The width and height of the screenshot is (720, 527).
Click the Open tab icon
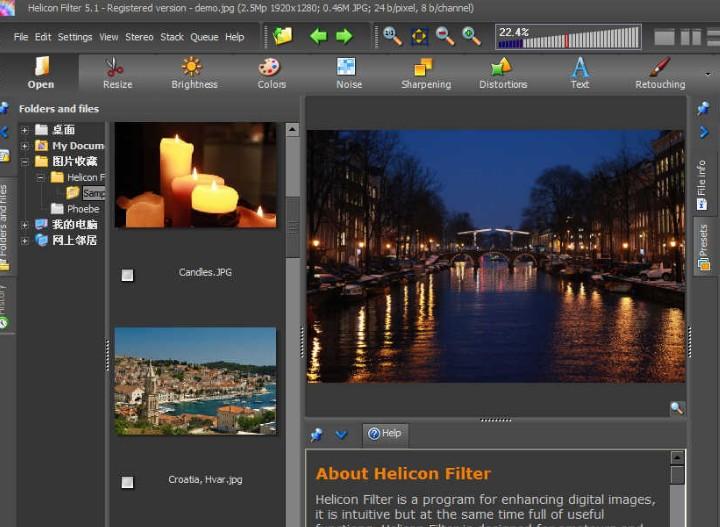click(x=41, y=66)
